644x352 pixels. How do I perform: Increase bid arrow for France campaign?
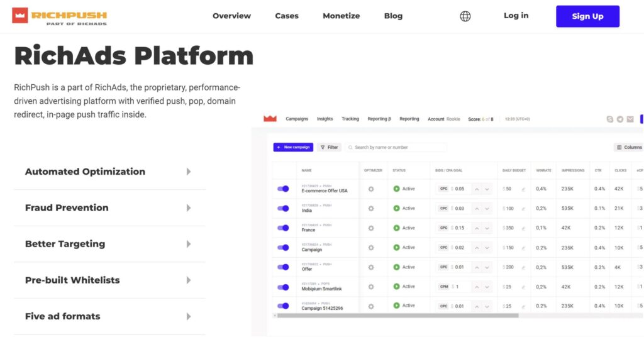point(477,228)
